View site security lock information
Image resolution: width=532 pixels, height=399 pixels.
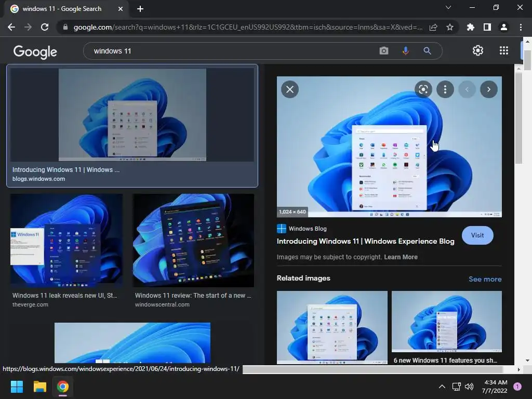(65, 27)
